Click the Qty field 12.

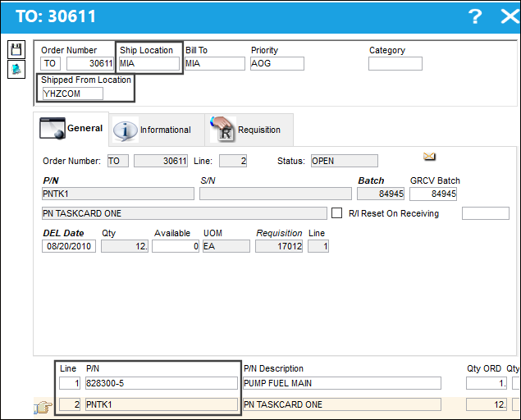[125, 246]
